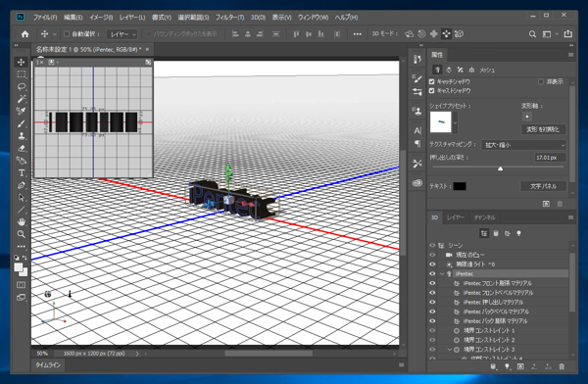588x384 pixels.
Task: Switch to the チャンネル tab
Action: (x=484, y=217)
